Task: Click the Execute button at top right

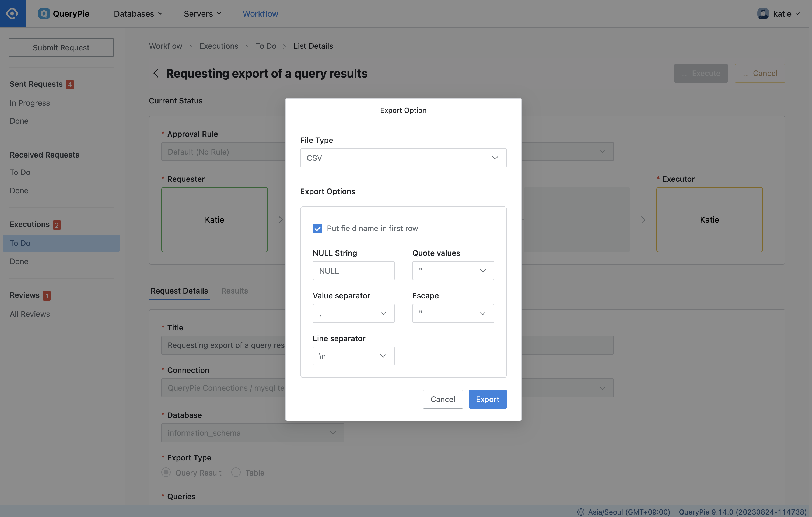Action: coord(701,73)
